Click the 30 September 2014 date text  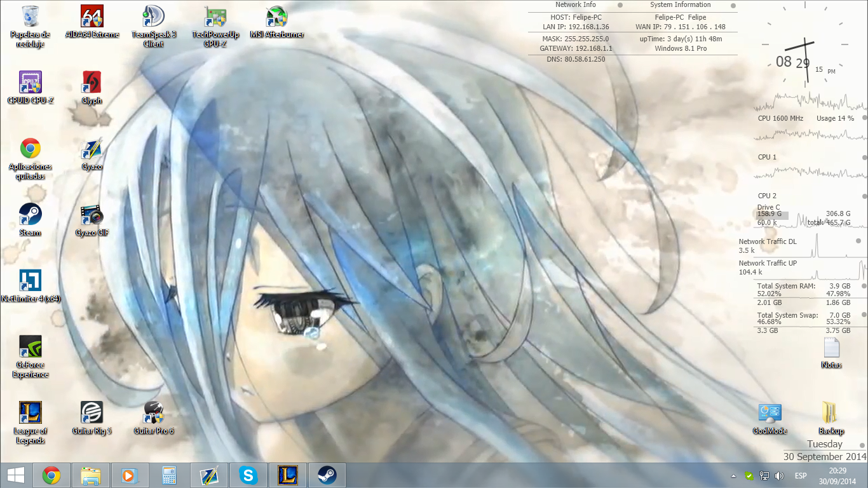pyautogui.click(x=825, y=457)
